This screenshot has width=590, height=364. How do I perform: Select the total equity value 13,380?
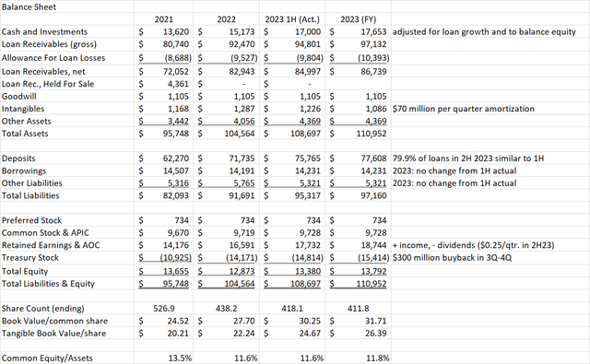[308, 271]
